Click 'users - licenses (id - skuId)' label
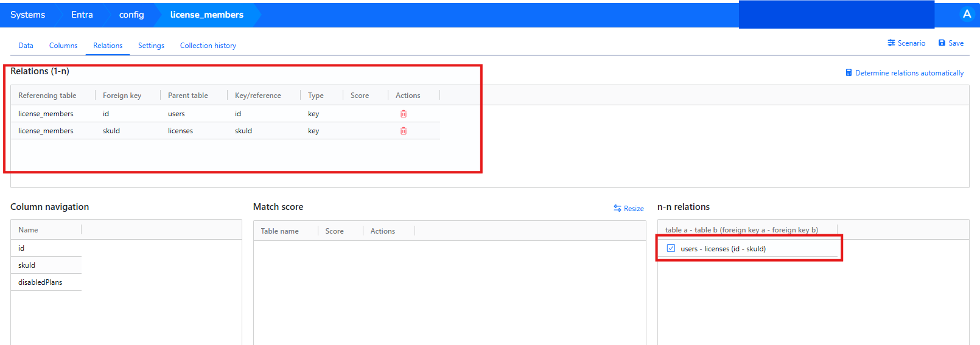 click(723, 249)
